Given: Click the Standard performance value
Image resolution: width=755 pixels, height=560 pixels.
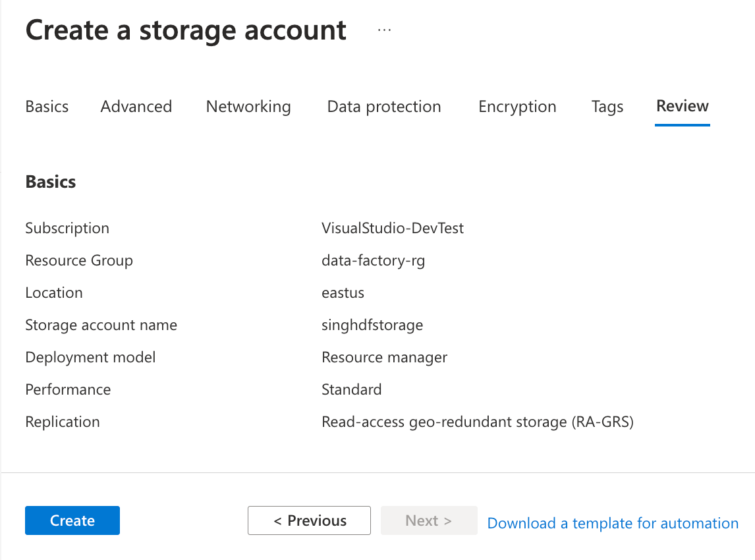Looking at the screenshot, I should (x=351, y=389).
